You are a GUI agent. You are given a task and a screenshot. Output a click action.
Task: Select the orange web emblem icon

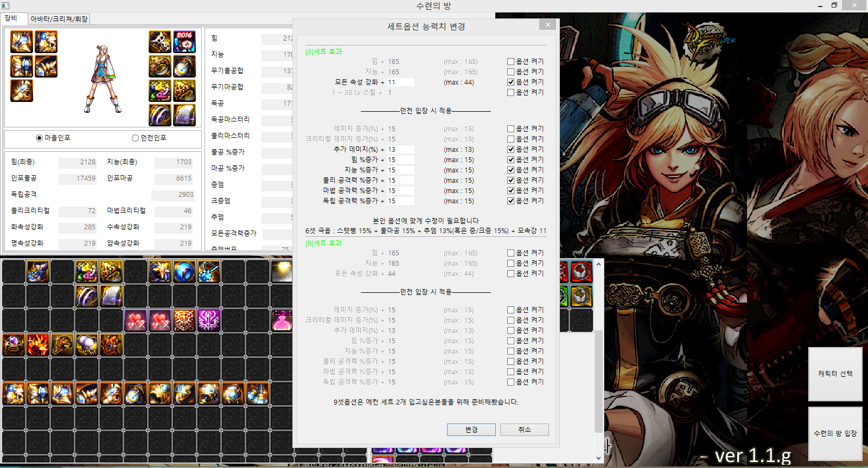(184, 320)
